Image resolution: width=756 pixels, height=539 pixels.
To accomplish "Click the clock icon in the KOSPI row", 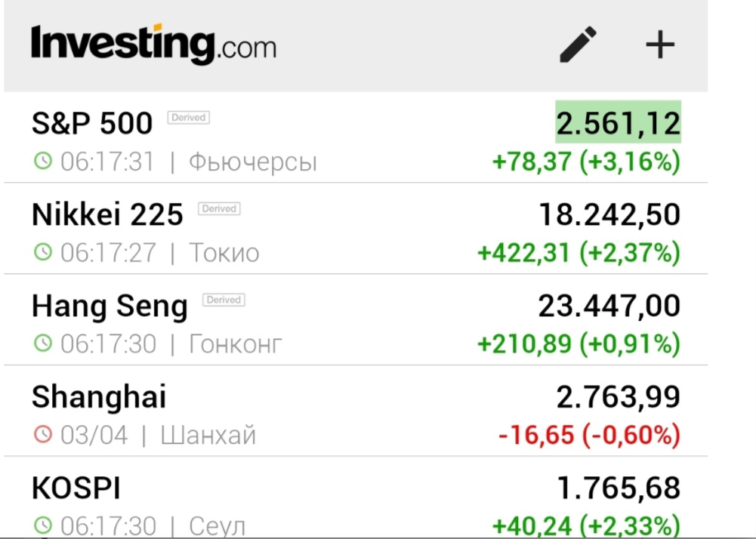I will [x=43, y=525].
